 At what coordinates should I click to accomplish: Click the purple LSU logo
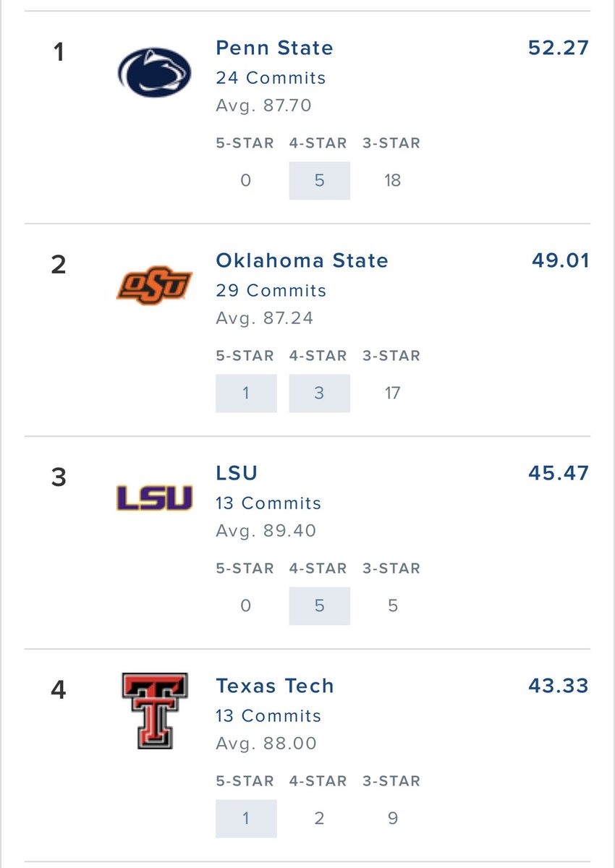coord(154,498)
